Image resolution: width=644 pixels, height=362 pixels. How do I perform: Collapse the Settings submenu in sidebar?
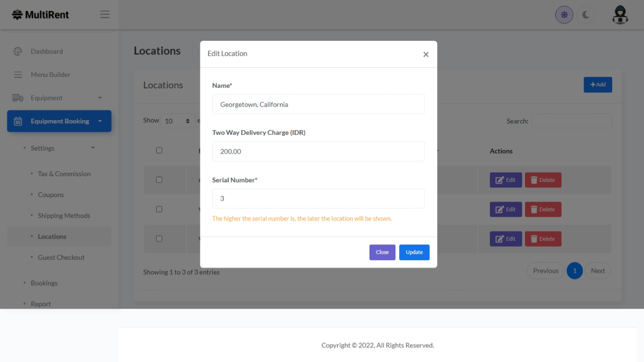93,148
